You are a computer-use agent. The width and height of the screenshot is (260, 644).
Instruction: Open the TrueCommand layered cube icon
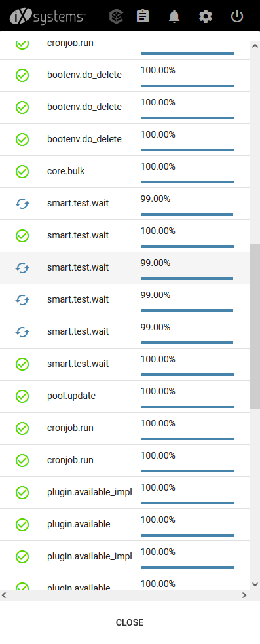(x=116, y=16)
